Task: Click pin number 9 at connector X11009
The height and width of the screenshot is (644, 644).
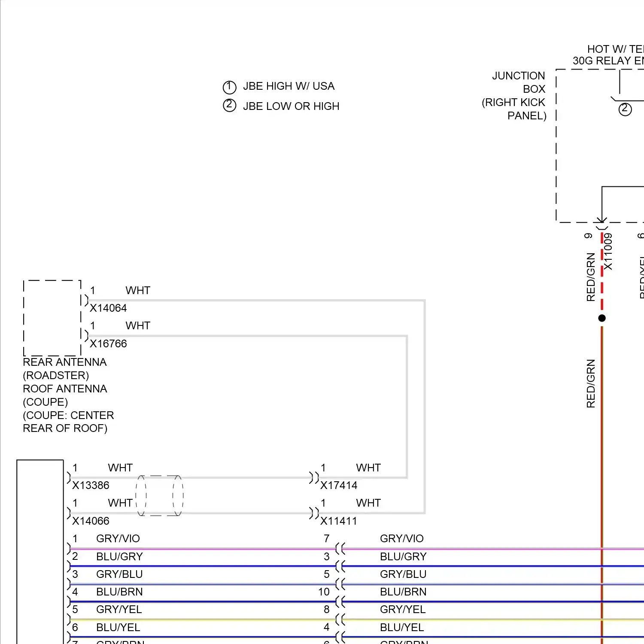Action: point(588,236)
